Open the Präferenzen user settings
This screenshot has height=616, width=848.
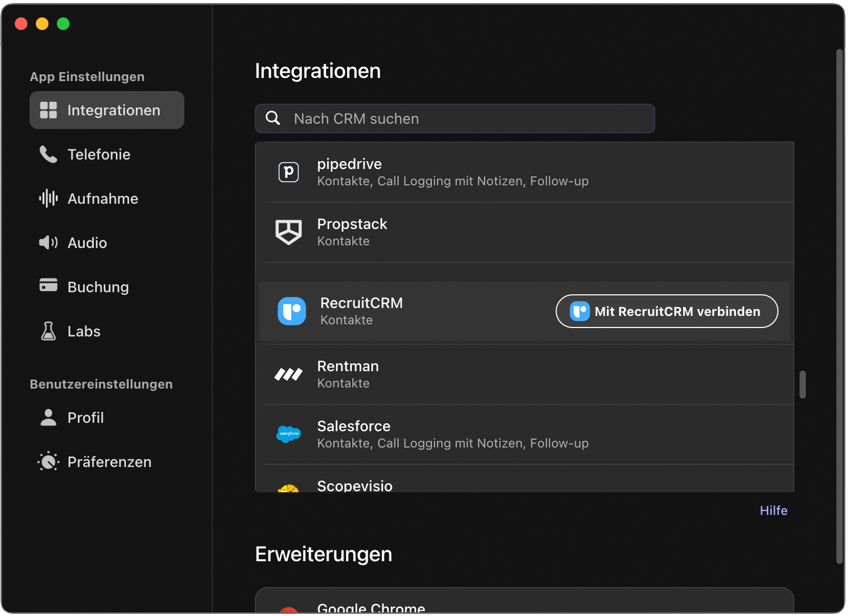[x=107, y=462]
